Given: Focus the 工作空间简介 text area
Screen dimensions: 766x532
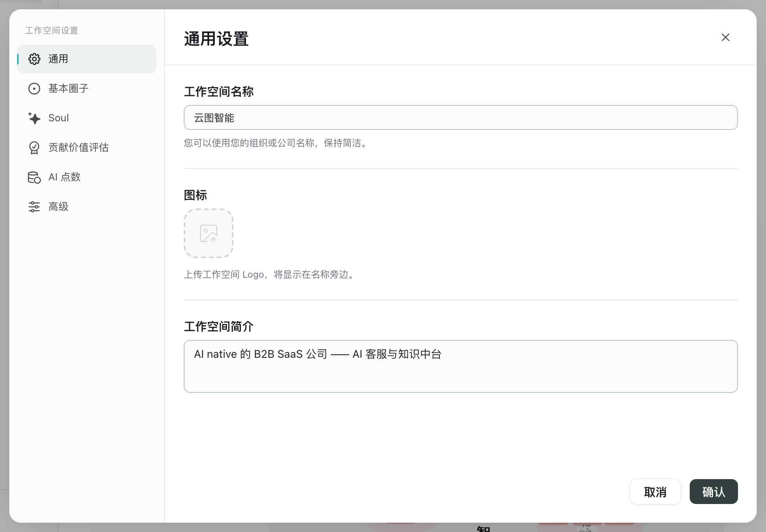Looking at the screenshot, I should pos(461,366).
